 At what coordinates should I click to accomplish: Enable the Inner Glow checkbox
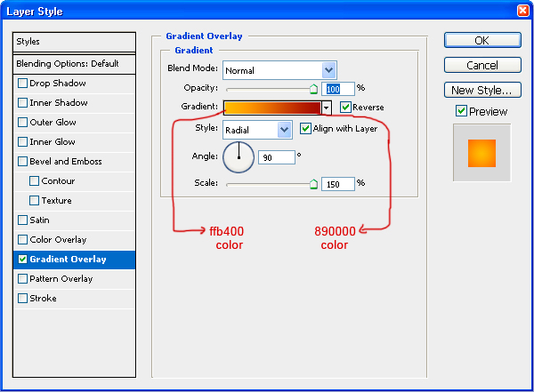(x=22, y=142)
